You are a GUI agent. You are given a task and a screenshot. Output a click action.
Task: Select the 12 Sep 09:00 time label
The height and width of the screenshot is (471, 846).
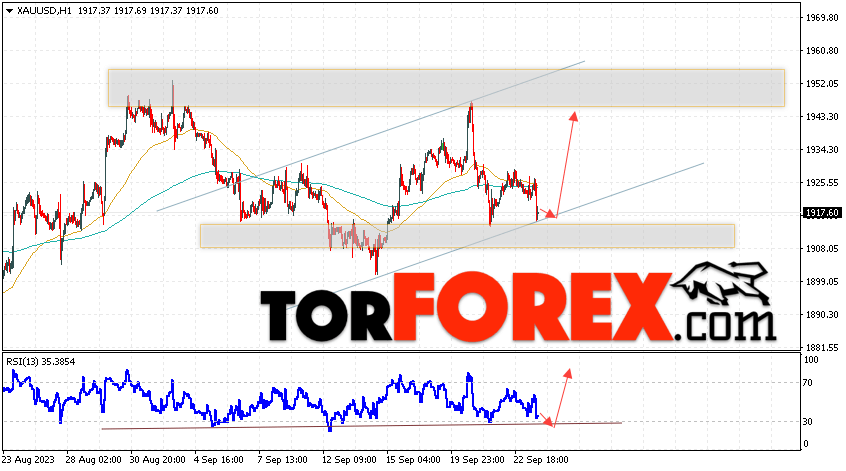click(x=349, y=460)
